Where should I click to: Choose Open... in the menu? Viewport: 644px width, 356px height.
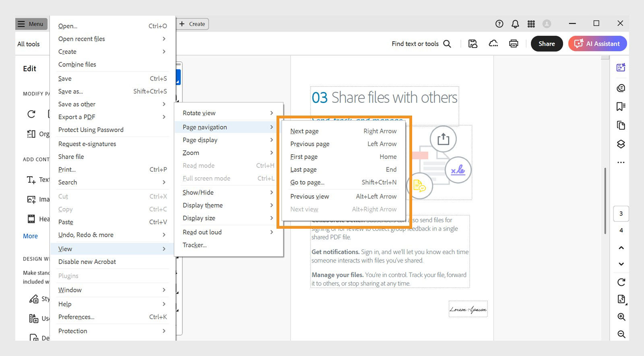(112, 26)
